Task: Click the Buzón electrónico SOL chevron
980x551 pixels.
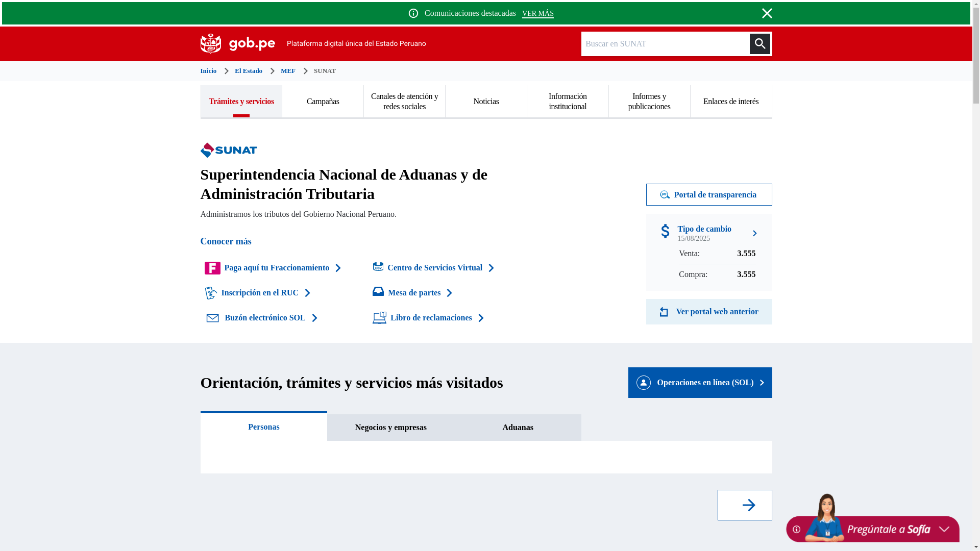Action: (x=314, y=318)
